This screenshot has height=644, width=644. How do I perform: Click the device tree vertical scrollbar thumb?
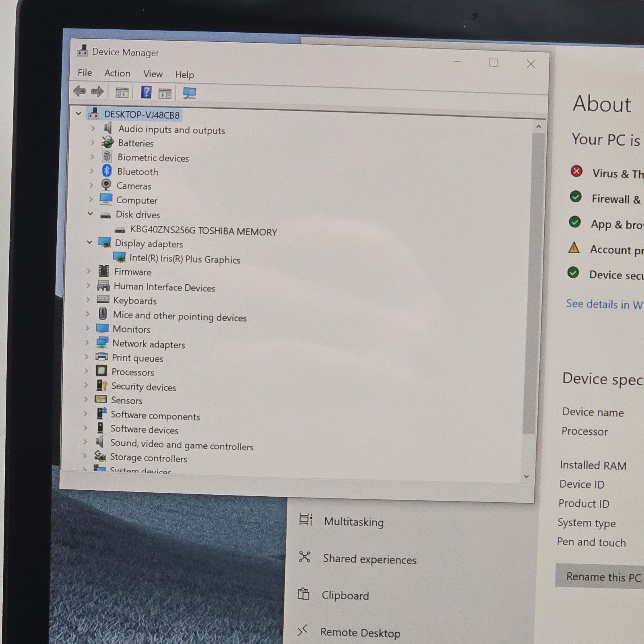click(x=534, y=284)
